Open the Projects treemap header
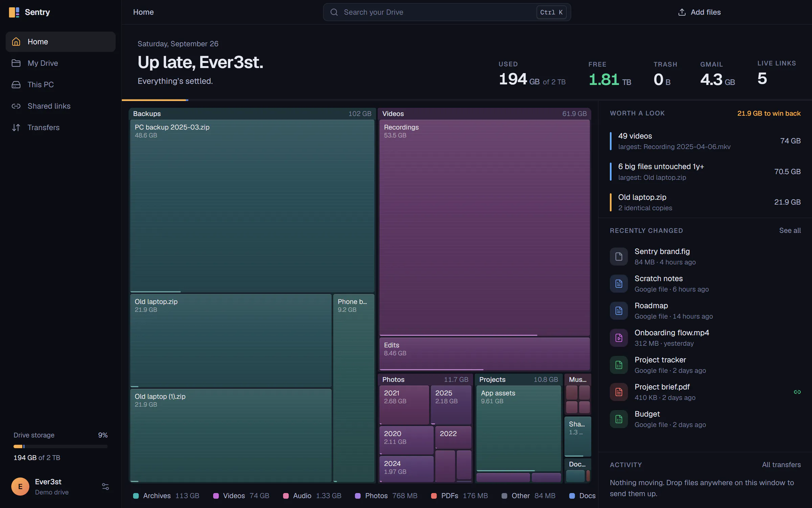The width and height of the screenshot is (812, 508). point(518,379)
